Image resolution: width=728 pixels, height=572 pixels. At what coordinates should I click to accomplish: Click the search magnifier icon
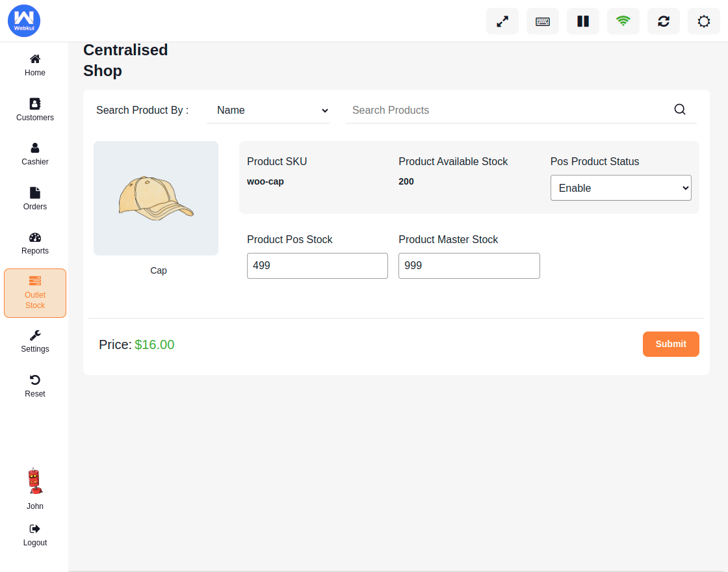click(x=680, y=109)
